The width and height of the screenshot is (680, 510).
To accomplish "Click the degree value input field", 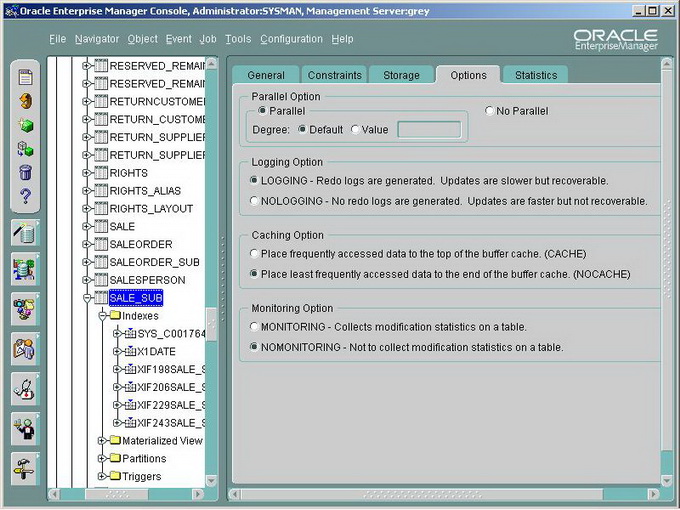I will pyautogui.click(x=429, y=129).
